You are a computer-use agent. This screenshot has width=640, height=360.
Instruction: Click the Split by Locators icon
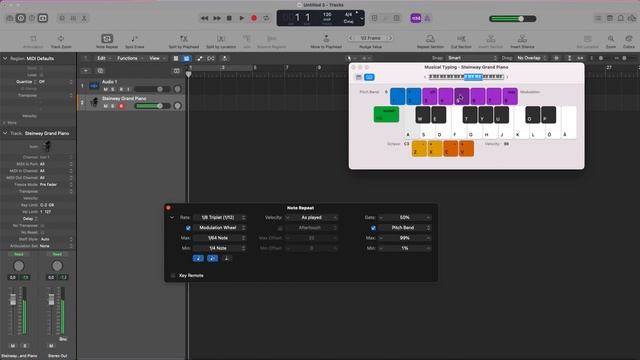[x=221, y=39]
